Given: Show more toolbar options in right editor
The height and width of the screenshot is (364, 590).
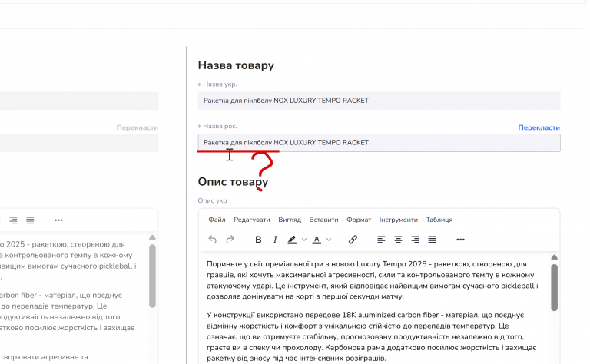Looking at the screenshot, I should click(x=461, y=240).
